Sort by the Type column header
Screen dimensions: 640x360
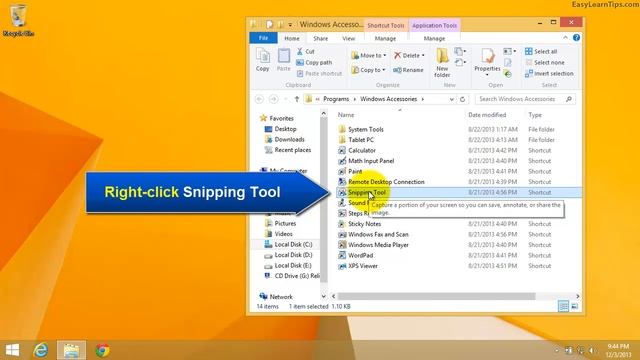coord(535,115)
